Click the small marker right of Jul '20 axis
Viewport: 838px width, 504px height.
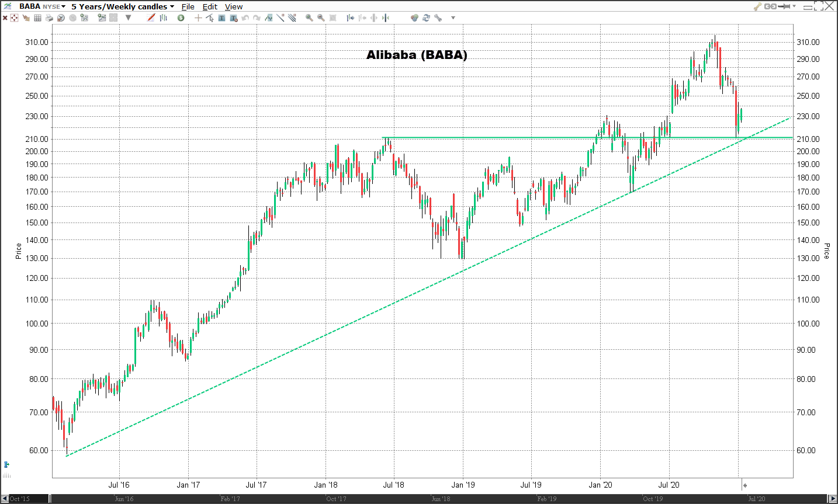point(744,485)
